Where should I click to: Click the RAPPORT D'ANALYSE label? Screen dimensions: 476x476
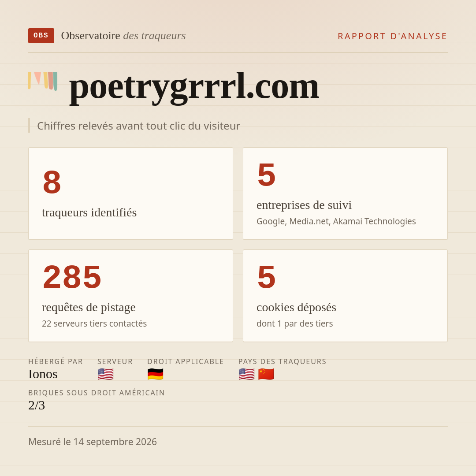pyautogui.click(x=393, y=36)
